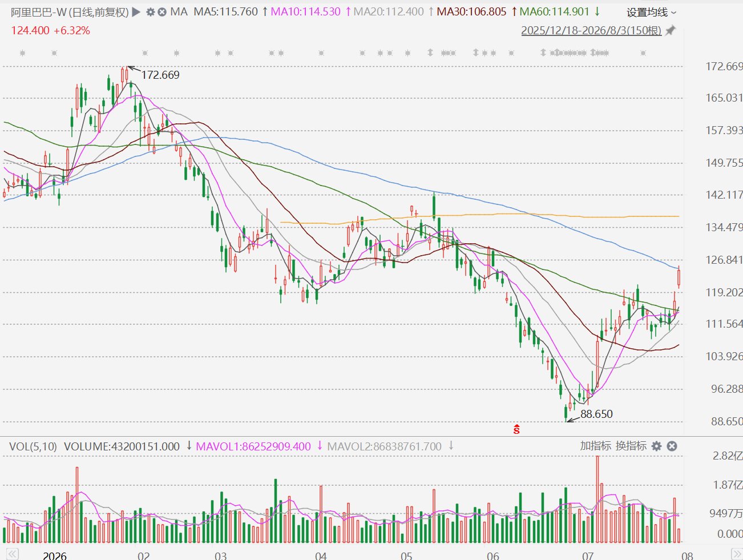This screenshot has height=560, width=743.
Task: Remove the MA indicator with its circled X
Action: 162,11
